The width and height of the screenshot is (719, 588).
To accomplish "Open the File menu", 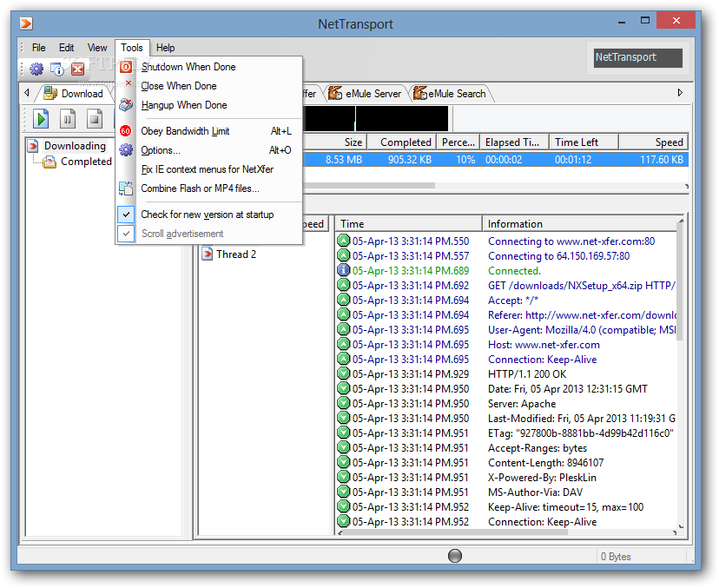I will 38,48.
